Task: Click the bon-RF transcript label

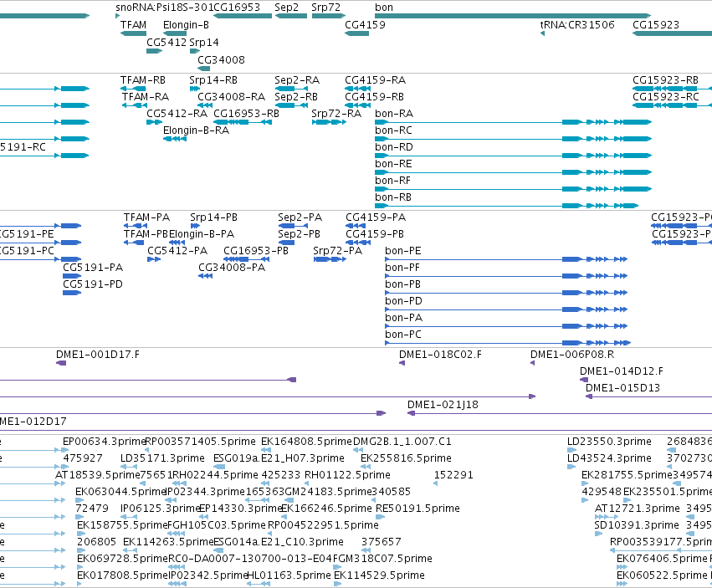Action: click(x=392, y=182)
